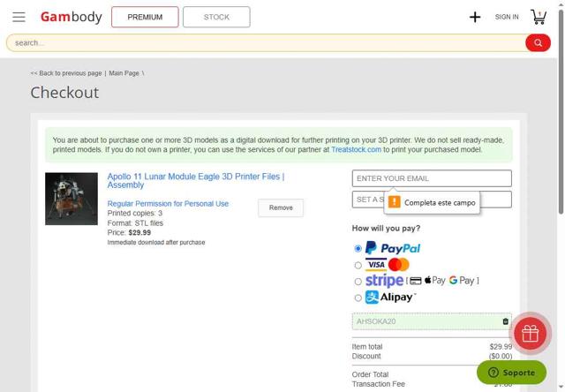The height and width of the screenshot is (392, 565).
Task: Click the Discount ($0.00) value
Action: tap(501, 356)
